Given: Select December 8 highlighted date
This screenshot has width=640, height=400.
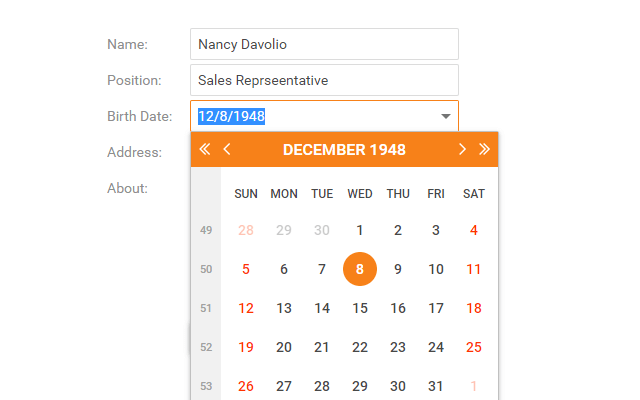Looking at the screenshot, I should [x=360, y=269].
